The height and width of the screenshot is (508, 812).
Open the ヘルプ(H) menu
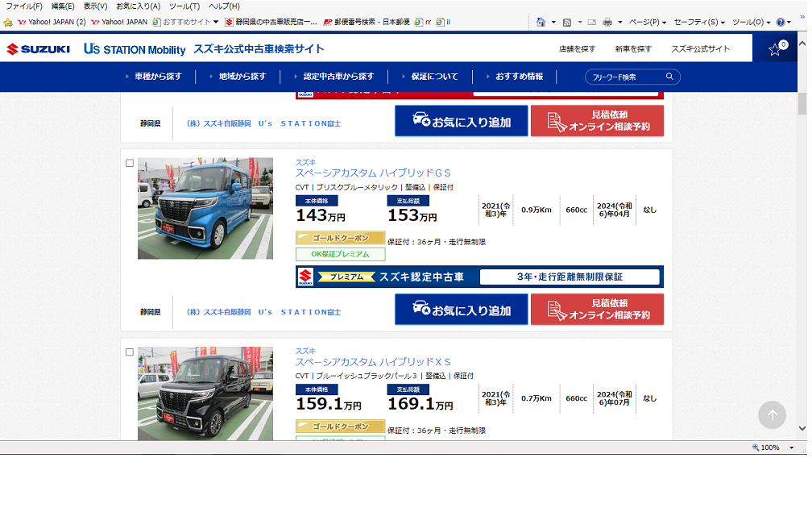(x=224, y=6)
